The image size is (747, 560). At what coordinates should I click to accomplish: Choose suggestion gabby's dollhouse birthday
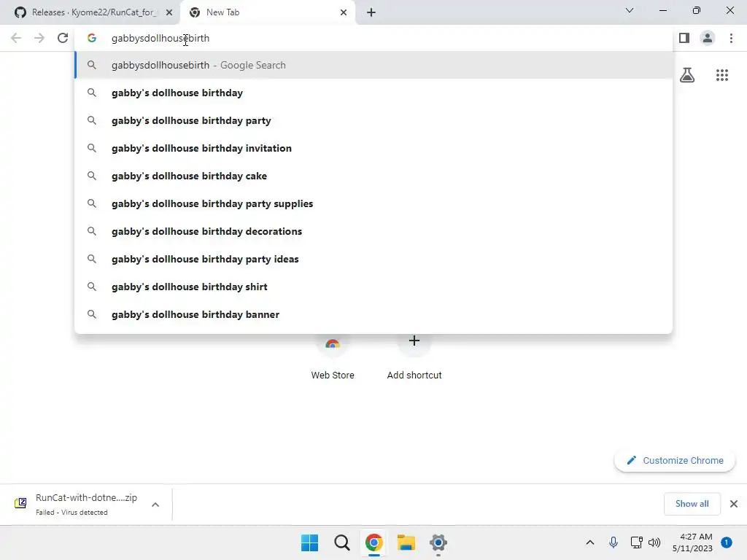(x=373, y=93)
